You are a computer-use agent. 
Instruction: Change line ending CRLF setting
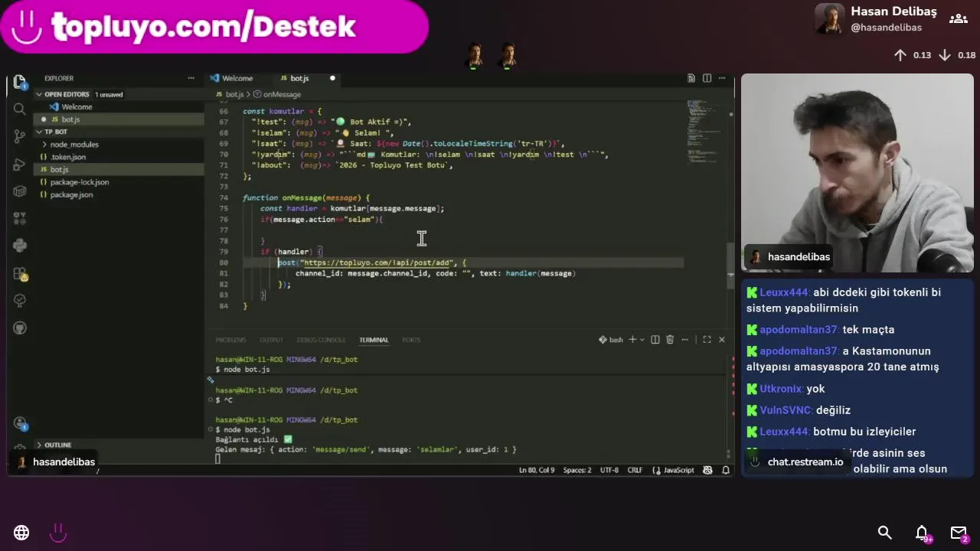(x=635, y=470)
